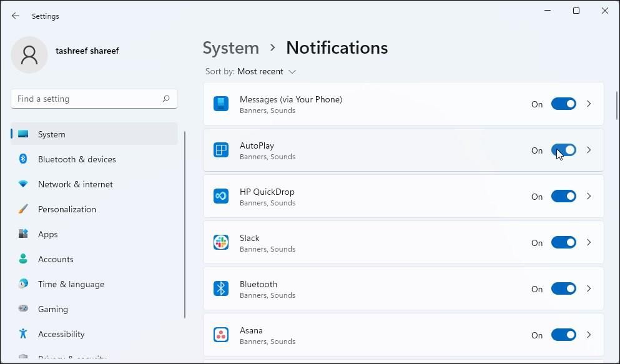Open Accounts settings
The height and width of the screenshot is (364, 620).
tap(94, 258)
